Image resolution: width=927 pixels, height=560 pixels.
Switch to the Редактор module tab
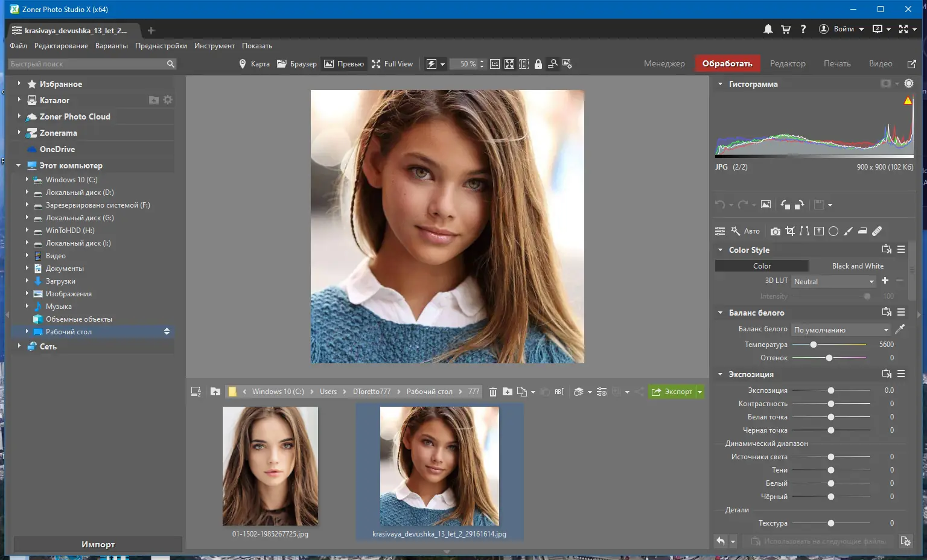[x=788, y=64]
